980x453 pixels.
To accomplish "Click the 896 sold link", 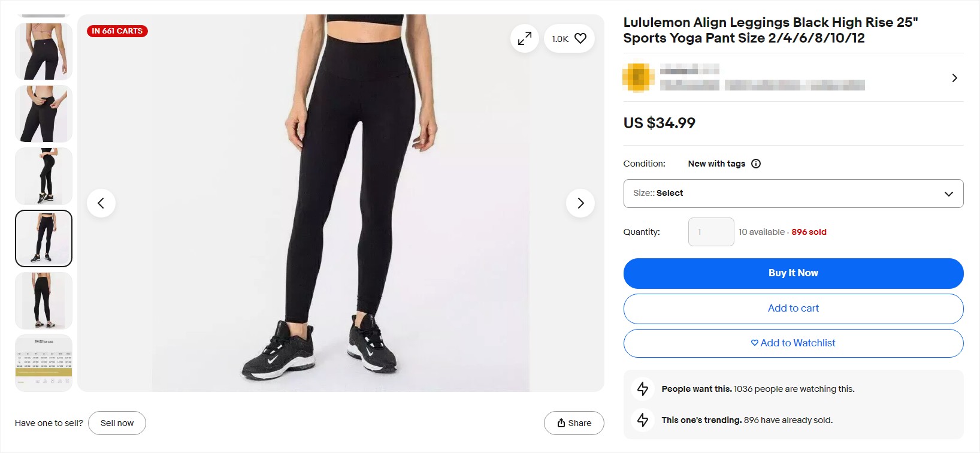I will 809,232.
